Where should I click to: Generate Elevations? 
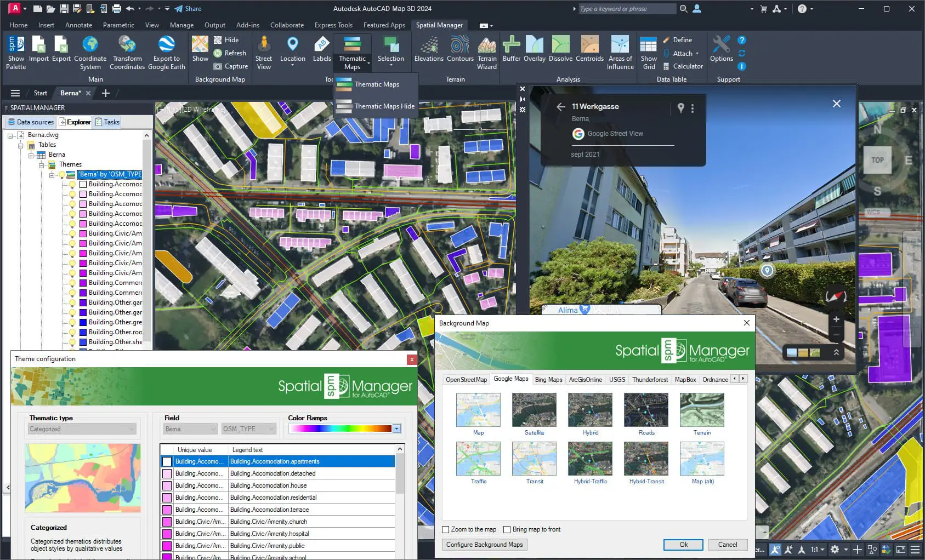429,49
